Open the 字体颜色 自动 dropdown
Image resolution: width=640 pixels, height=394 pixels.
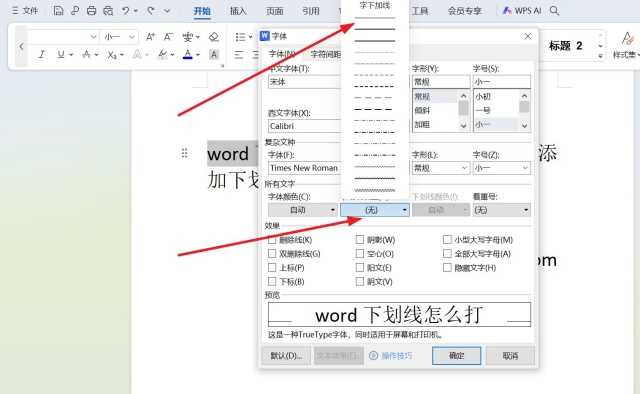pos(302,210)
